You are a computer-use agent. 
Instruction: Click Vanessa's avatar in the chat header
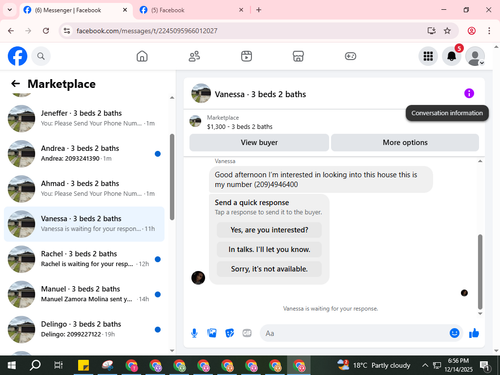pos(201,93)
